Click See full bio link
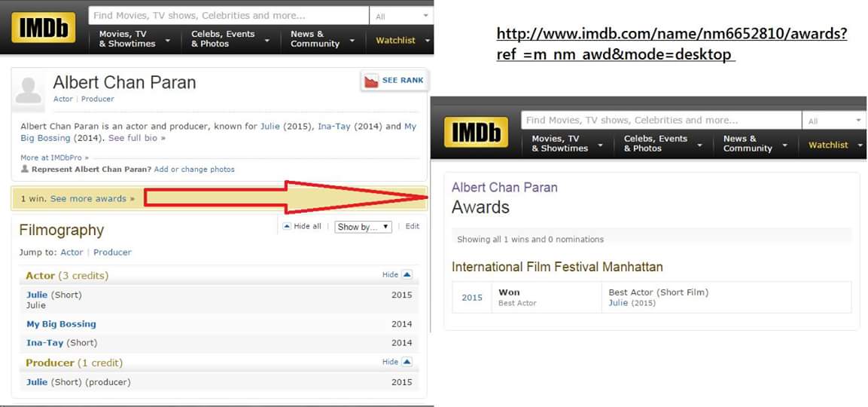The height and width of the screenshot is (407, 868). click(x=137, y=137)
